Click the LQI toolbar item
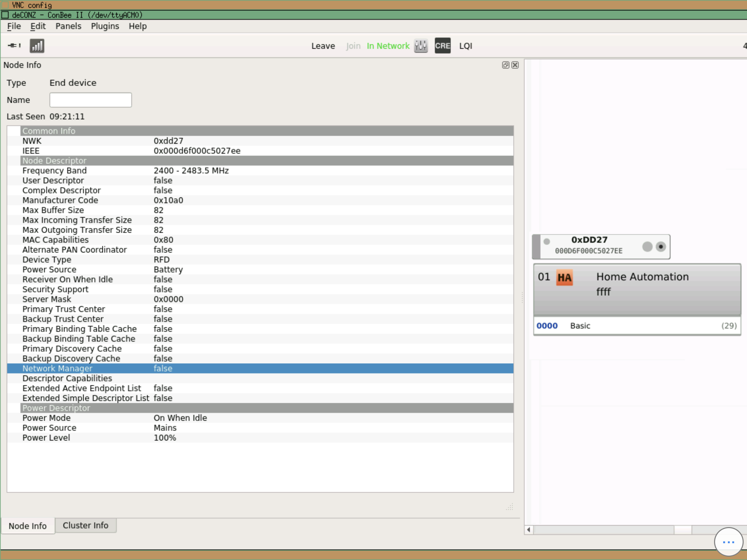Screen dimensions: 747x560 click(x=465, y=46)
